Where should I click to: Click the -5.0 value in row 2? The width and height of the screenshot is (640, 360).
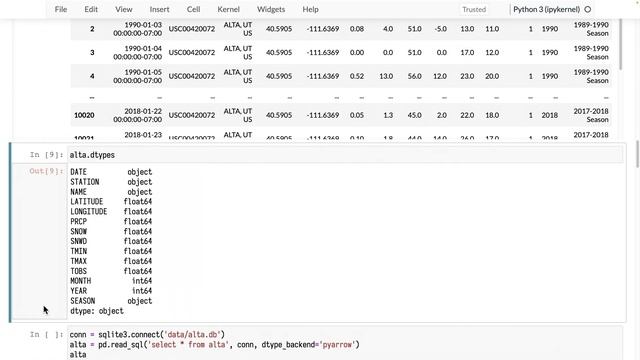(x=440, y=29)
